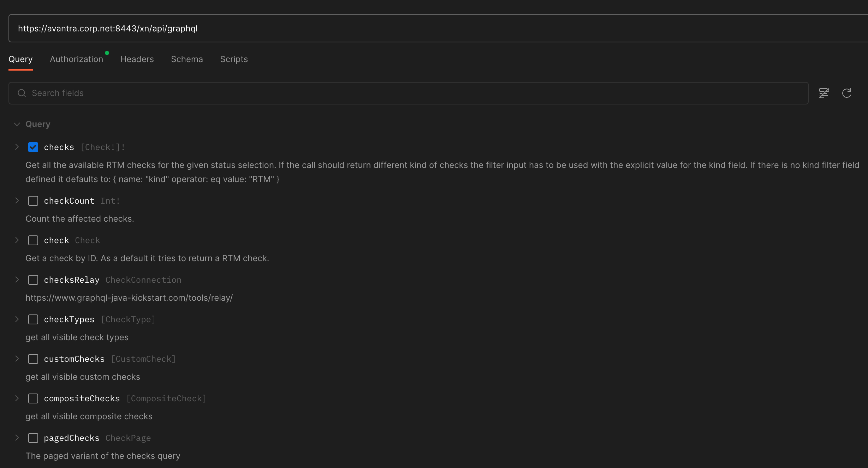
Task: Expand the compositeChecks field arrow
Action: tap(17, 398)
